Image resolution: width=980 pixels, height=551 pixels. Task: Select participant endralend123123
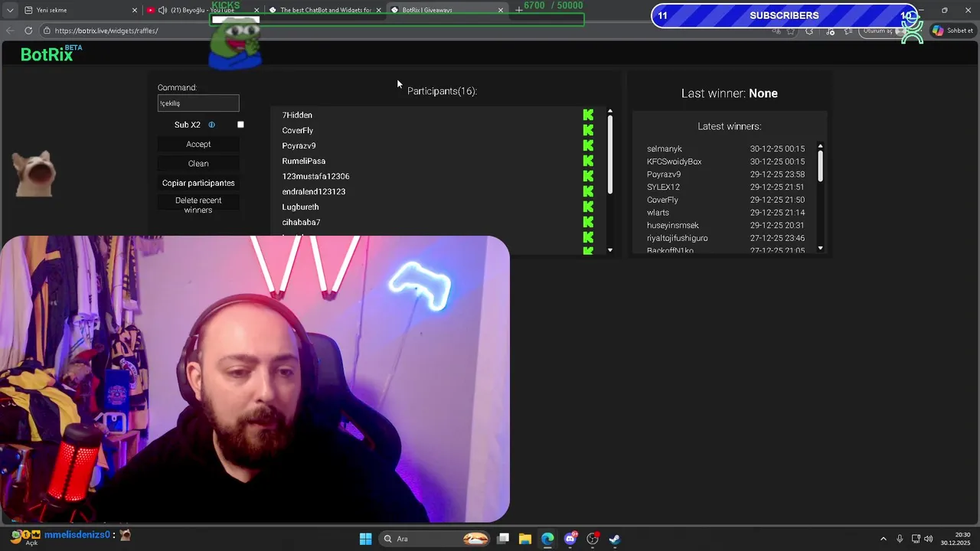tap(314, 191)
